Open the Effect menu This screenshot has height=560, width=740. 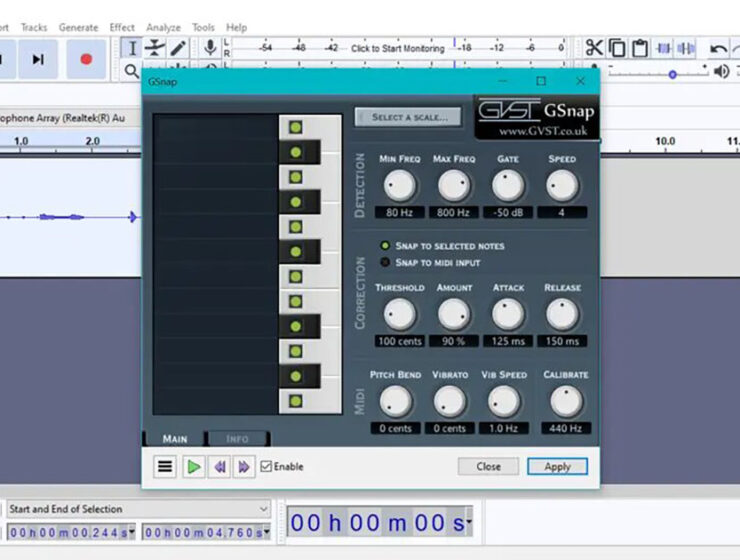click(x=122, y=27)
